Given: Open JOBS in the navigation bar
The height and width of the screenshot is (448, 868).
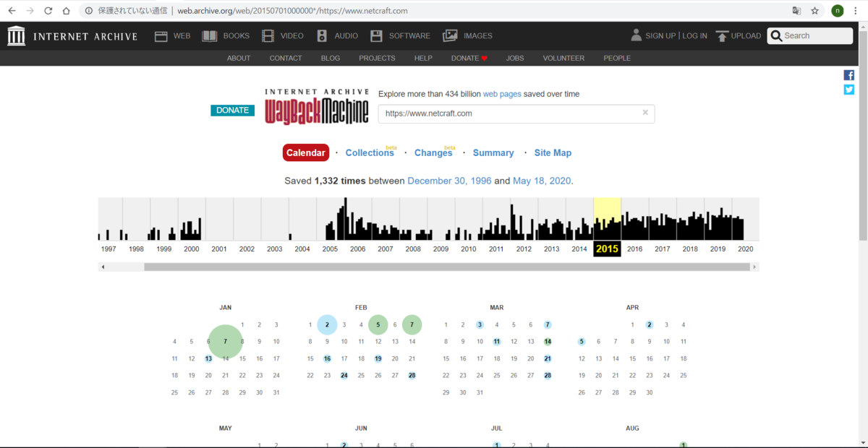Looking at the screenshot, I should [515, 58].
